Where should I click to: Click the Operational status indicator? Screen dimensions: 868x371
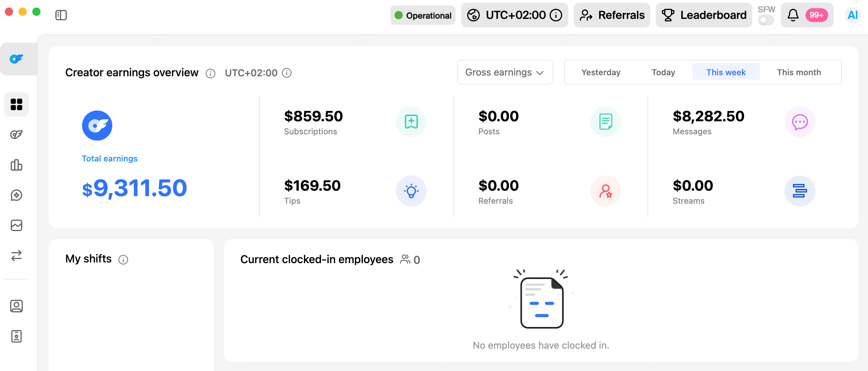(x=423, y=15)
